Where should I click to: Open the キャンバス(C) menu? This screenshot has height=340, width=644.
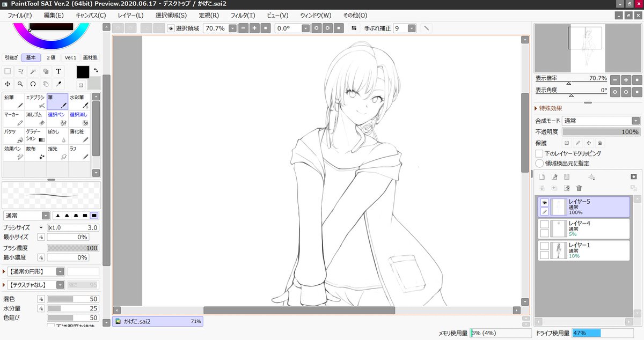91,15
